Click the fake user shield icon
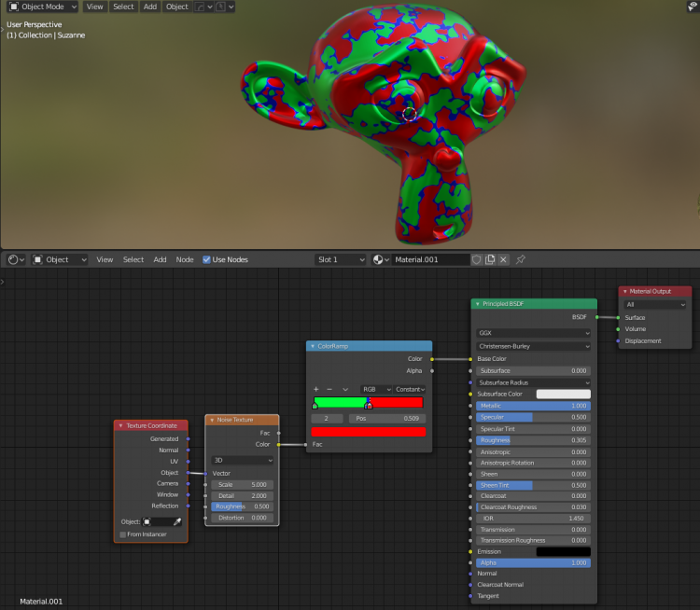Screen dimensions: 700x610 tap(476, 259)
